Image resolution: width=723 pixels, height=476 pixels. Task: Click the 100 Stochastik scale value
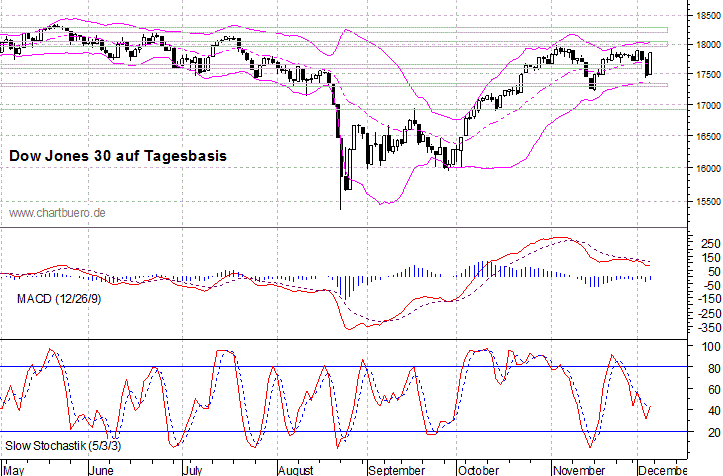tap(711, 346)
